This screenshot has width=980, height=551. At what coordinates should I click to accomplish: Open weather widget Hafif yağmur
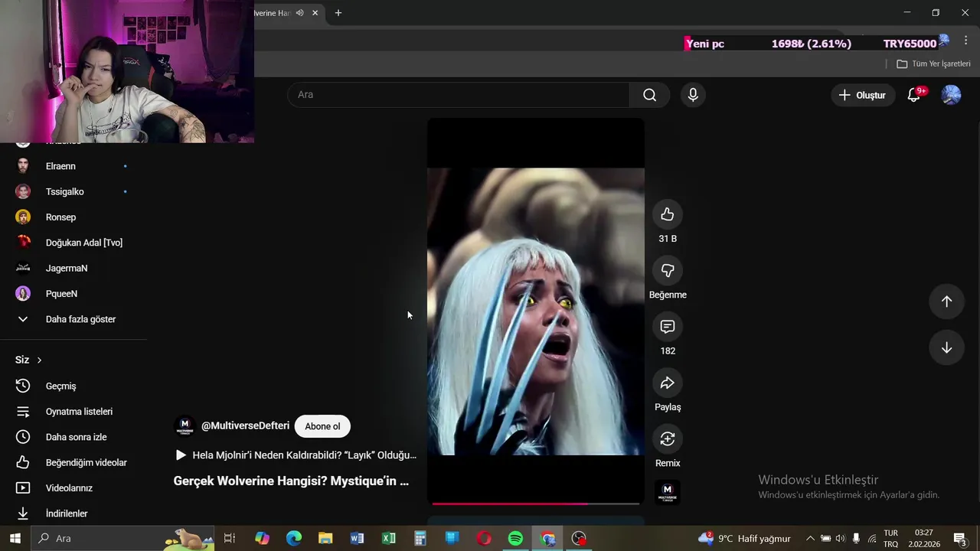pos(744,538)
